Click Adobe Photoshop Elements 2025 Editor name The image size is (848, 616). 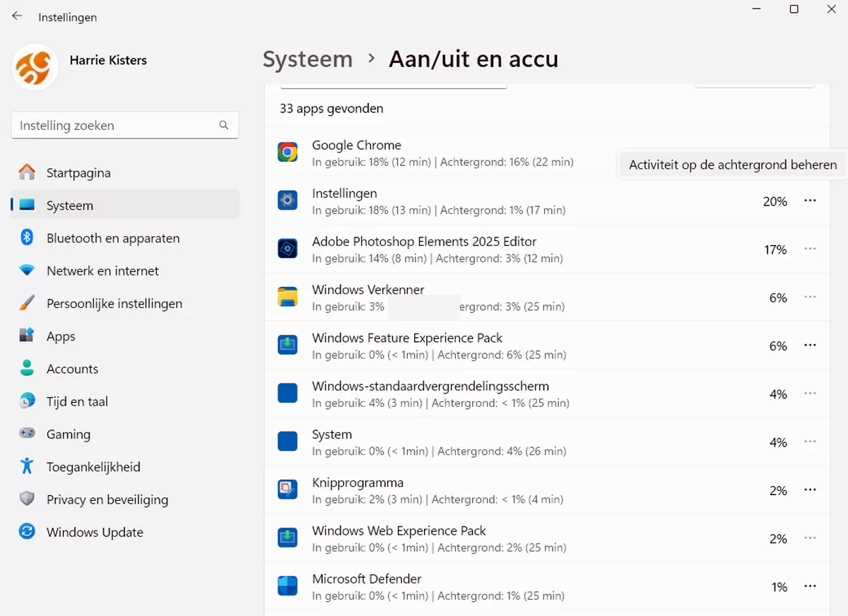click(424, 242)
